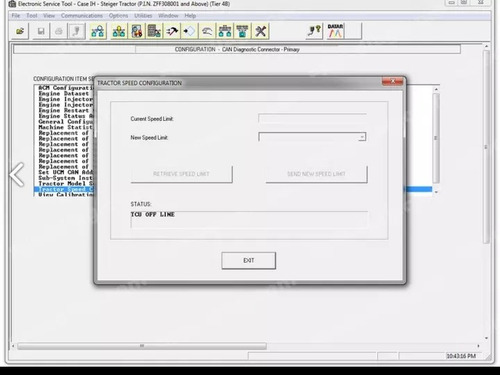
Task: Click the Send New Speed Limit button
Action: pos(316,174)
